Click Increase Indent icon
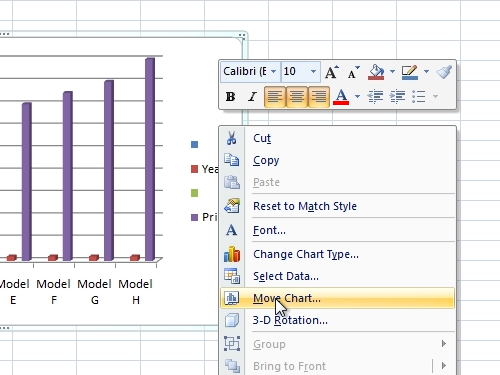Viewport: 500px width, 375px height. pyautogui.click(x=397, y=97)
